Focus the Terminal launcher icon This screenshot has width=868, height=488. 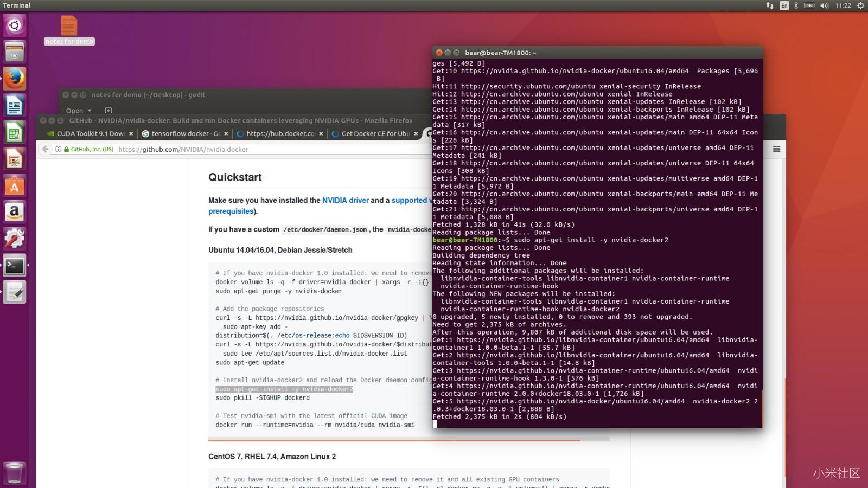[15, 265]
